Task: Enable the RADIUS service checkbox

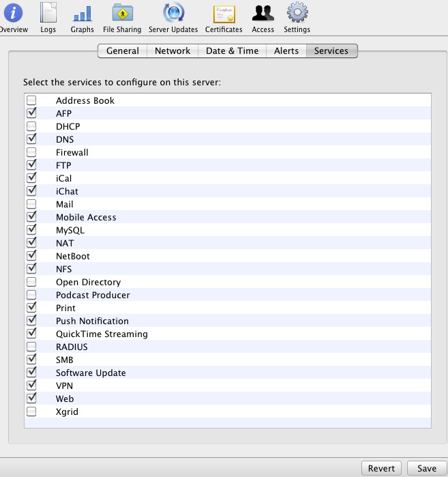Action: pyautogui.click(x=31, y=347)
